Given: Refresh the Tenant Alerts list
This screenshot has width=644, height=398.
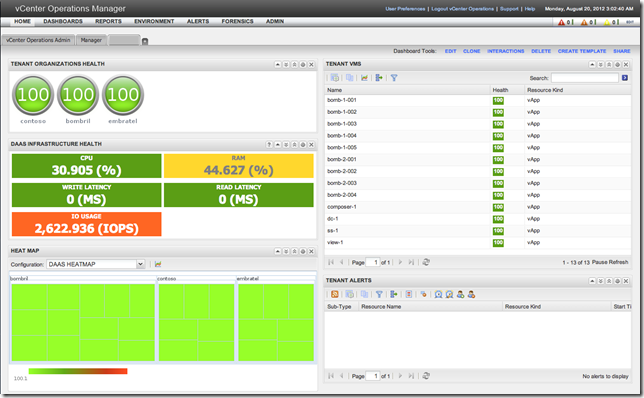Looking at the screenshot, I should pyautogui.click(x=426, y=376).
